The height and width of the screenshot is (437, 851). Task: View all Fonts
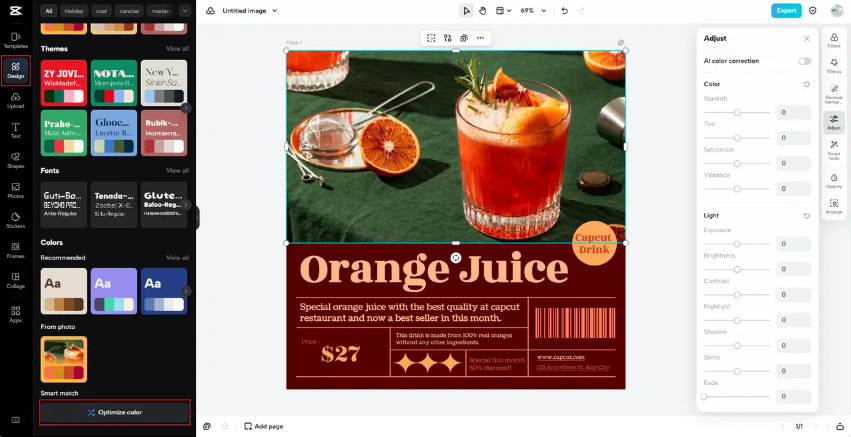(x=177, y=170)
